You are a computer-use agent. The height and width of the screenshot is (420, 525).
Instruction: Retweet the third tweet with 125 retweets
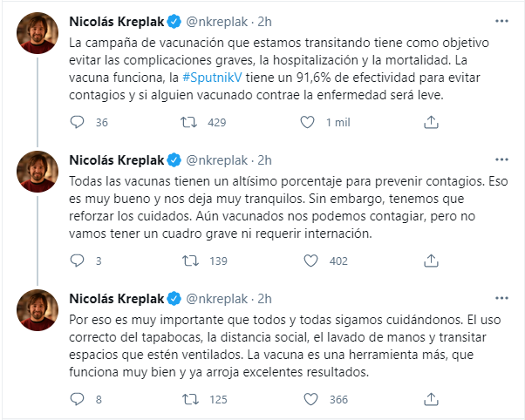(x=190, y=399)
